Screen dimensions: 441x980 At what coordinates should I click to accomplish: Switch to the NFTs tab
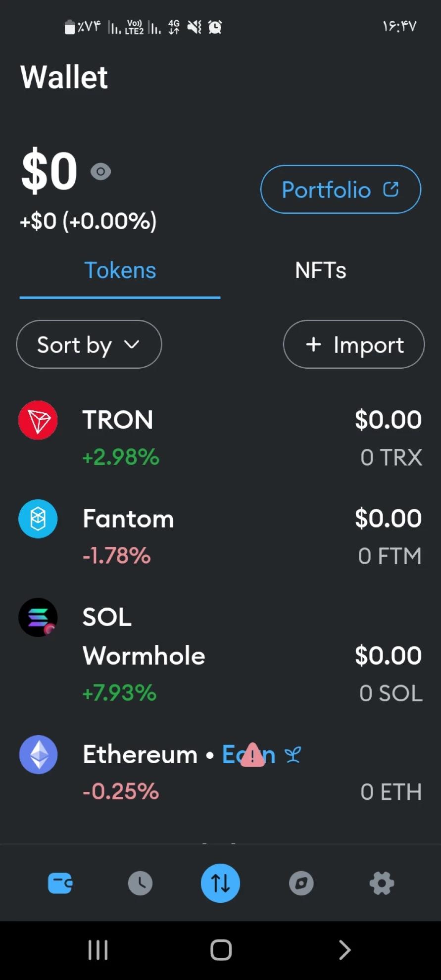click(320, 270)
